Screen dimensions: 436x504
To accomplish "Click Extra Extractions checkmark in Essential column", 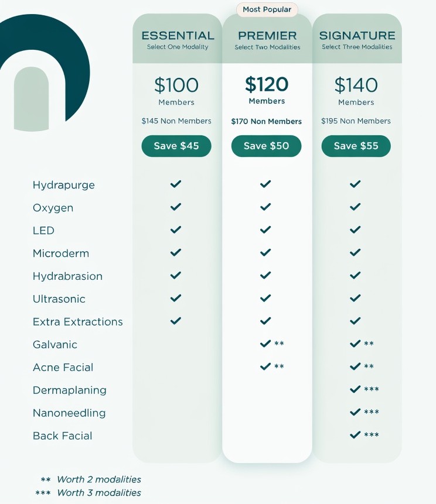I will point(176,321).
